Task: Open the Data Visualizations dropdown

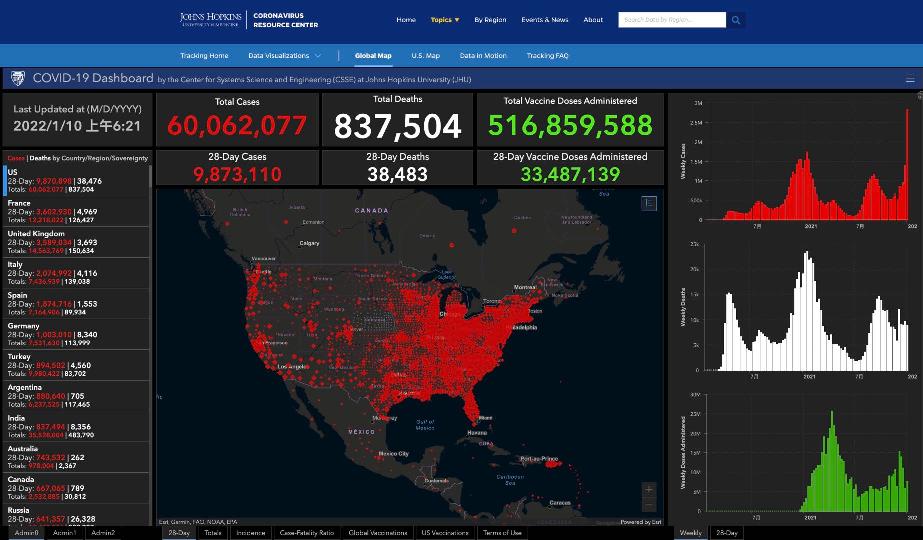Action: [285, 56]
